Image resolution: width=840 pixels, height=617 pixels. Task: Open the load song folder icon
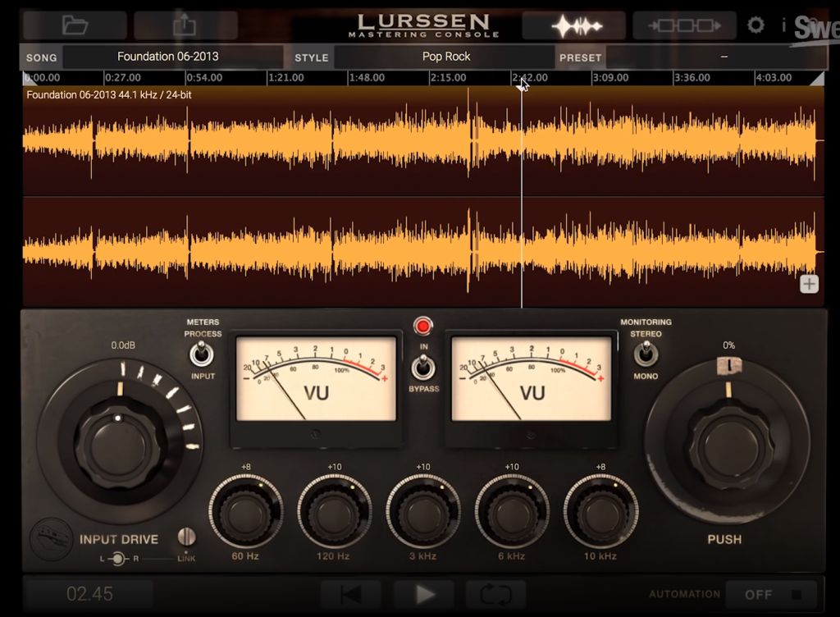point(75,25)
